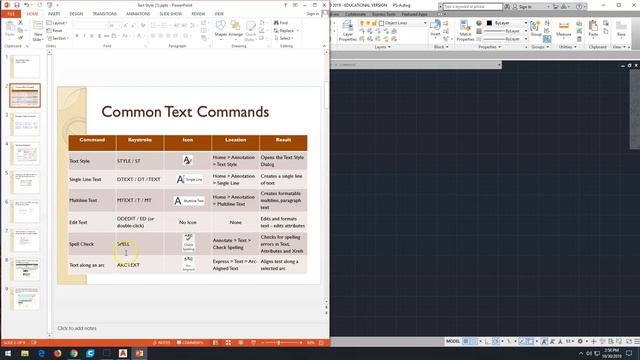The height and width of the screenshot is (360, 640).
Task: Switch to the DESIGN tab in PowerPoint
Action: point(76,14)
